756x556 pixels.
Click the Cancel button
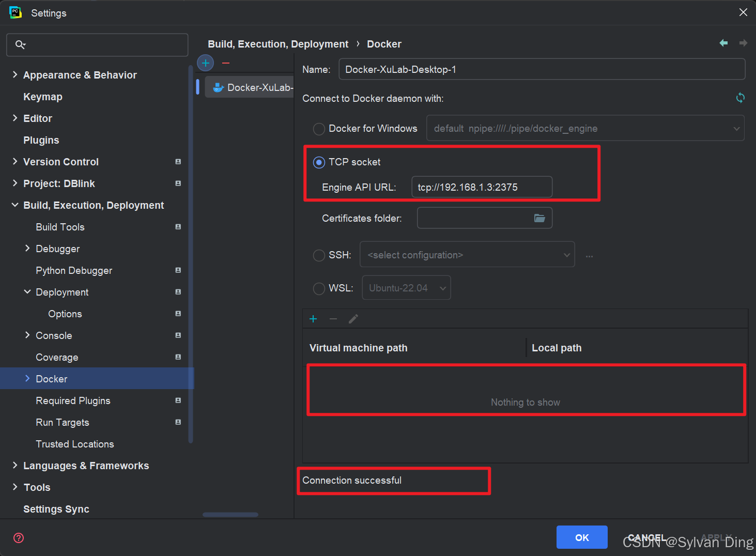click(647, 537)
